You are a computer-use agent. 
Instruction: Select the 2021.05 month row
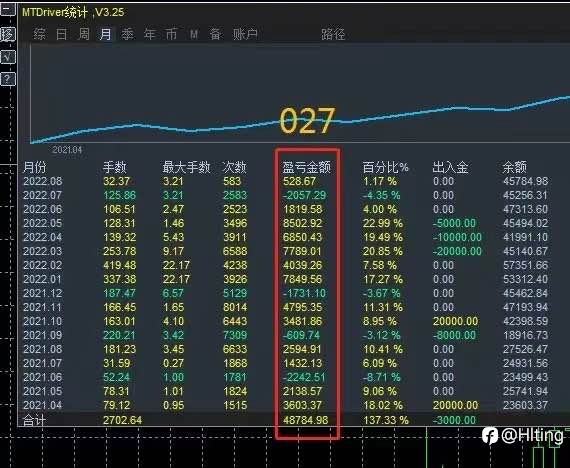pyautogui.click(x=286, y=391)
